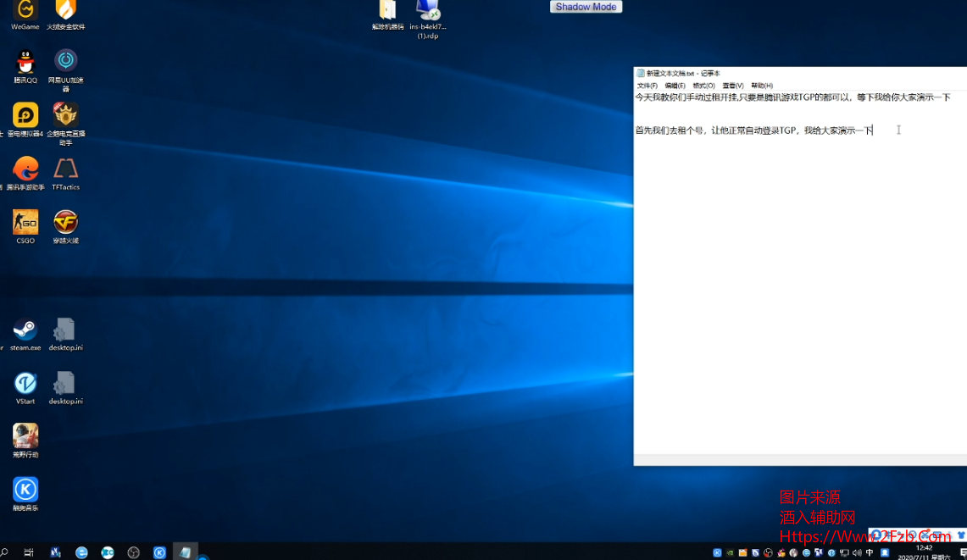This screenshot has height=560, width=967.
Task: Click the Notepad title bar 新建文本文档.txt
Action: click(801, 74)
